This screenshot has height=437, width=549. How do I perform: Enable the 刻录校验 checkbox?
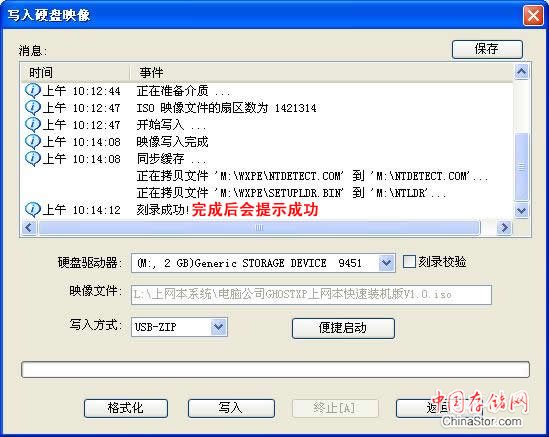409,262
